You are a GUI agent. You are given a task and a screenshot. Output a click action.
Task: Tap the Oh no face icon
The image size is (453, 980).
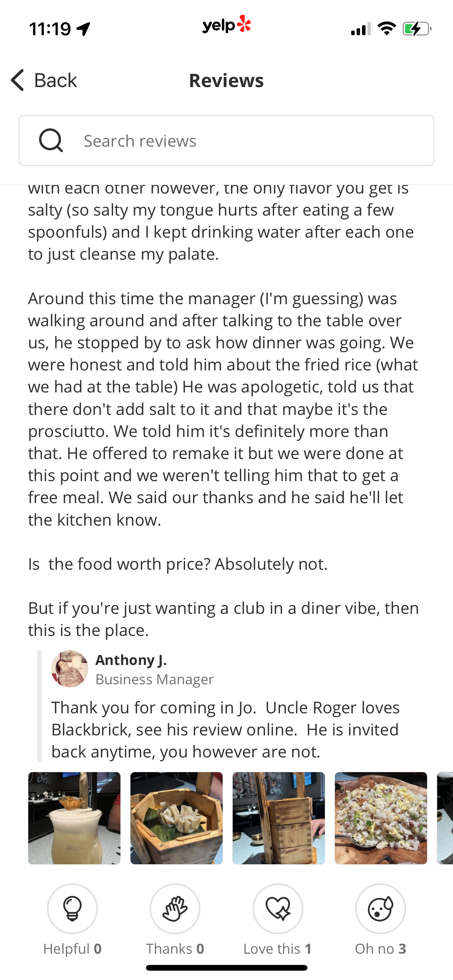coord(381,908)
